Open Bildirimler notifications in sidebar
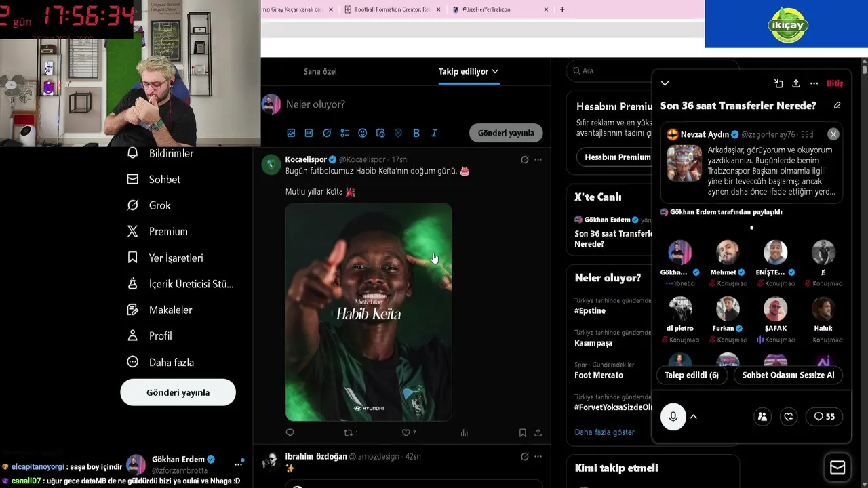868x488 pixels. click(x=161, y=153)
